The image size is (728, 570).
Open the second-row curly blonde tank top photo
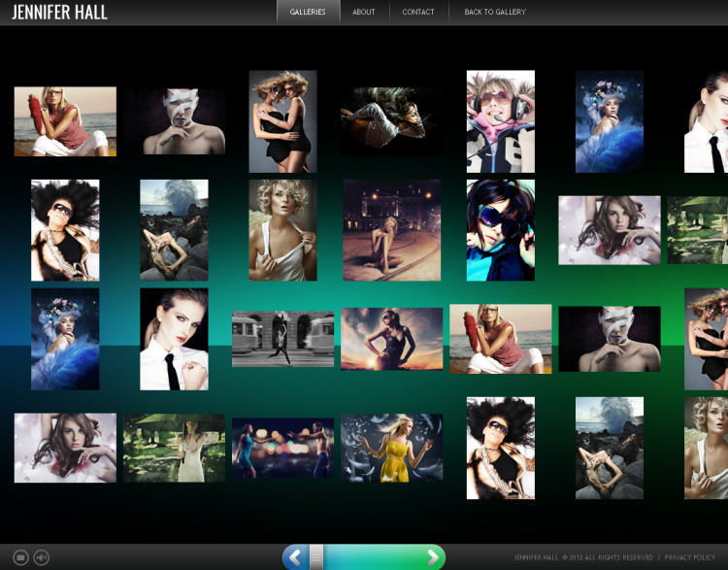click(x=282, y=230)
